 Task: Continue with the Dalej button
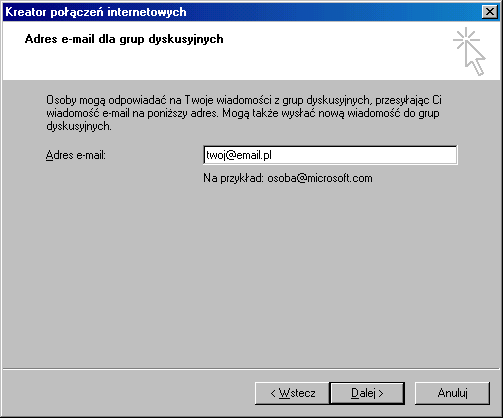(x=367, y=393)
